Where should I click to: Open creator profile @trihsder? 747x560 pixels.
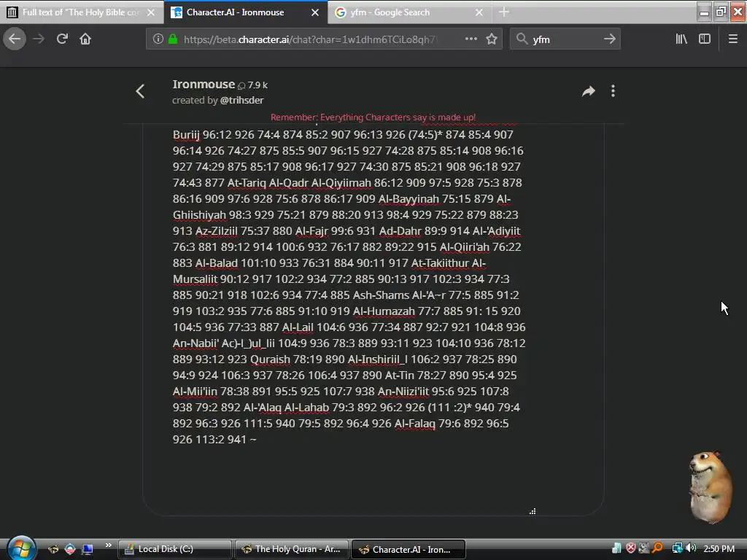241,101
